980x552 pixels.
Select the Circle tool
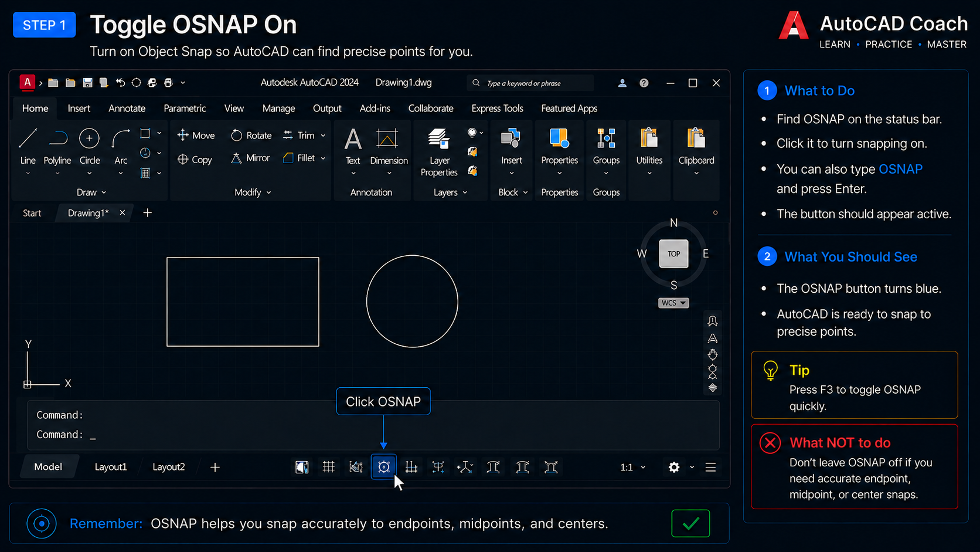click(89, 147)
